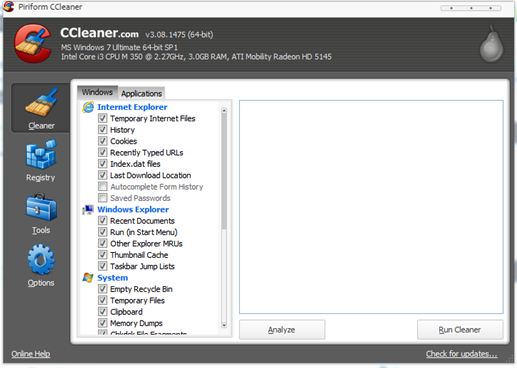
Task: Click Check for updates link
Action: (x=462, y=354)
